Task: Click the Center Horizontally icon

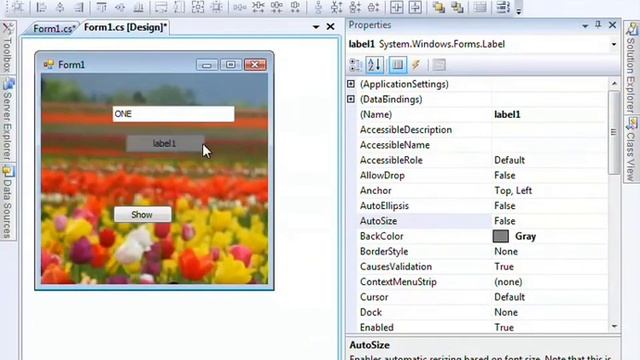Action: [x=396, y=7]
